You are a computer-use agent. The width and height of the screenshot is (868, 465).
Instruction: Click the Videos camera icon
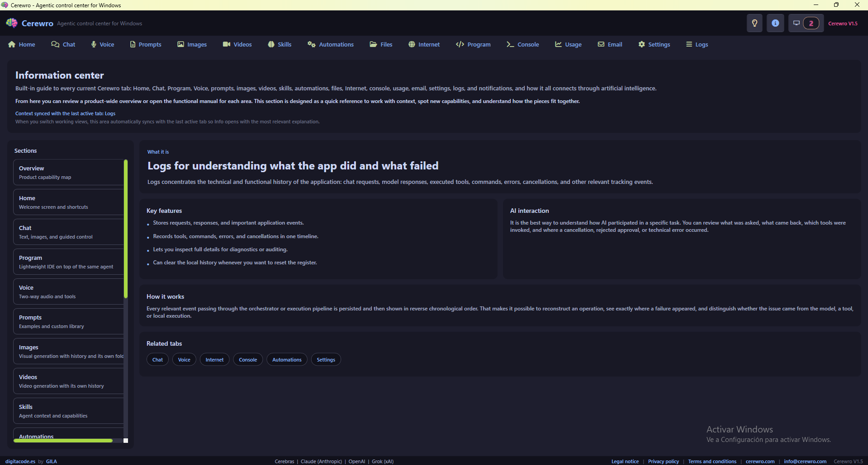click(x=227, y=44)
